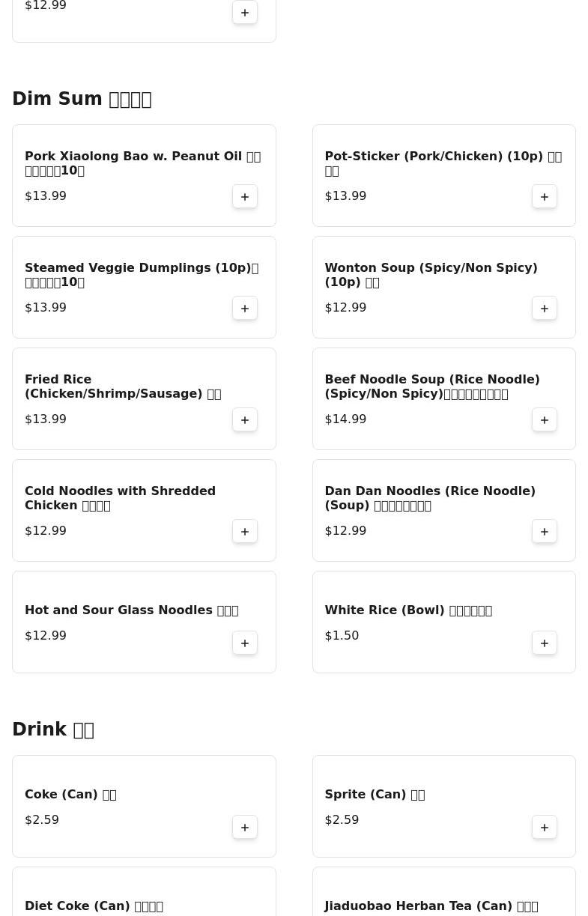Add a Coke can to cart
This screenshot has width=588, height=916.
(x=245, y=827)
